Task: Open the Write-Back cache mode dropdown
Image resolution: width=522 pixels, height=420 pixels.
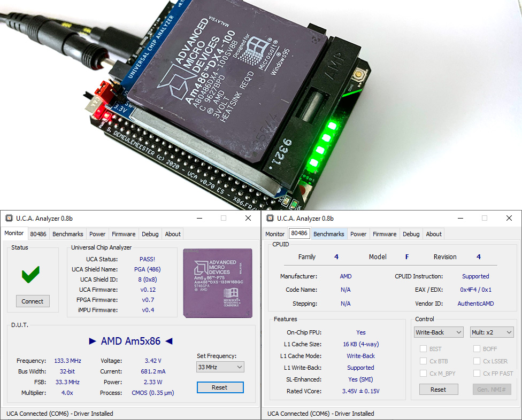Action: pos(439,332)
